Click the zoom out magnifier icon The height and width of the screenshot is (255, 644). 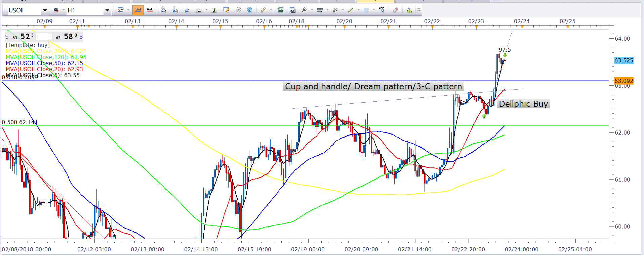click(x=175, y=10)
